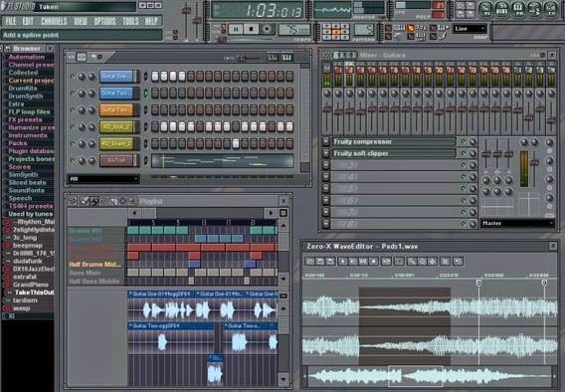Select the Half Drums Mid playlist track

click(95, 265)
